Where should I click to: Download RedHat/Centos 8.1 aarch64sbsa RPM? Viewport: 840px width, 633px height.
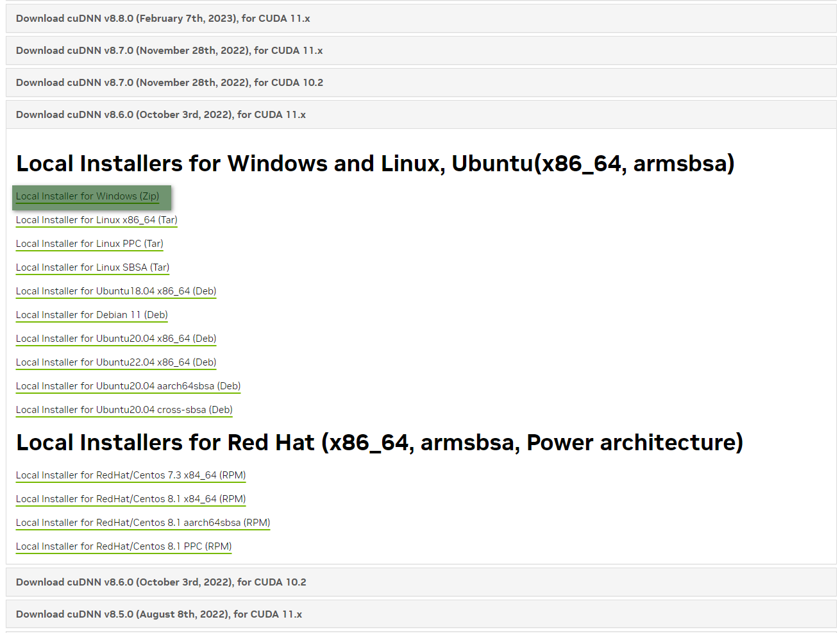(143, 523)
